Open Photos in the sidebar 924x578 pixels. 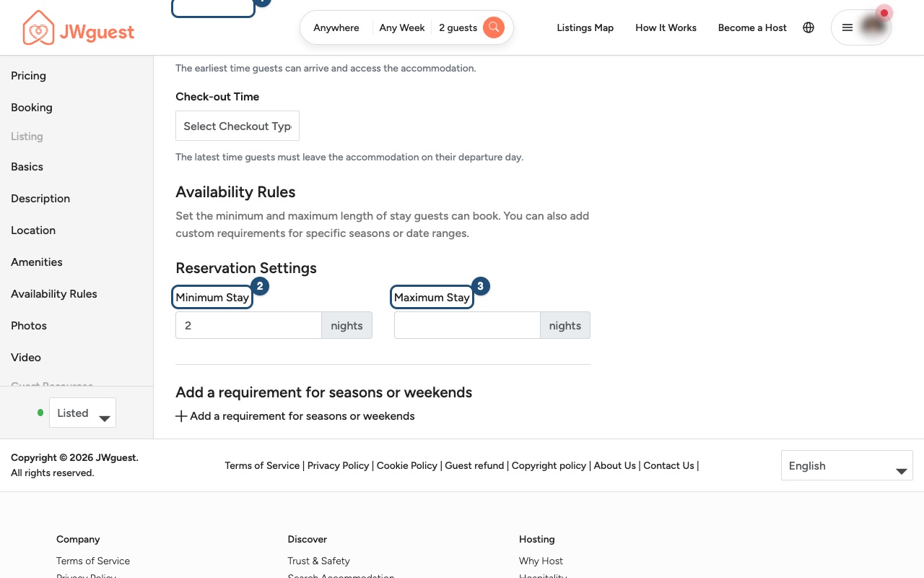tap(29, 326)
